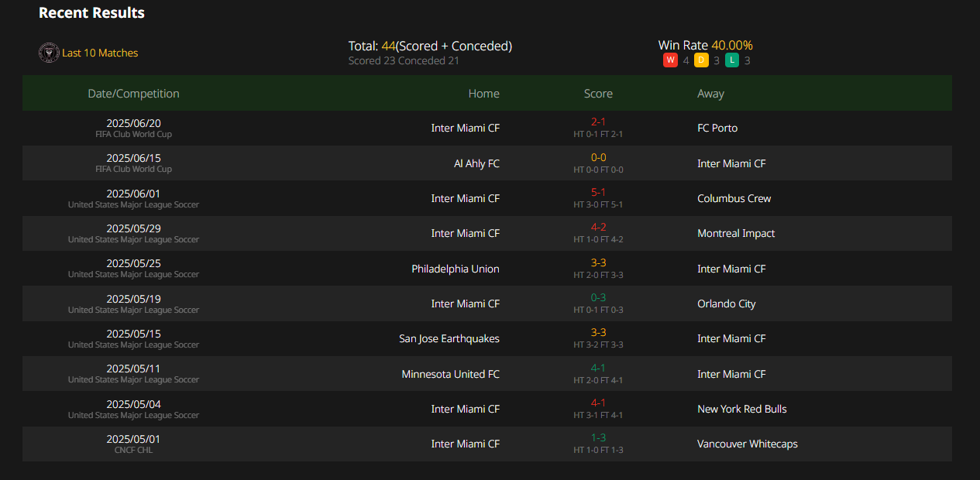Click the 1-3 score against Vancouver Whitecaps
980x480 pixels.
click(598, 437)
